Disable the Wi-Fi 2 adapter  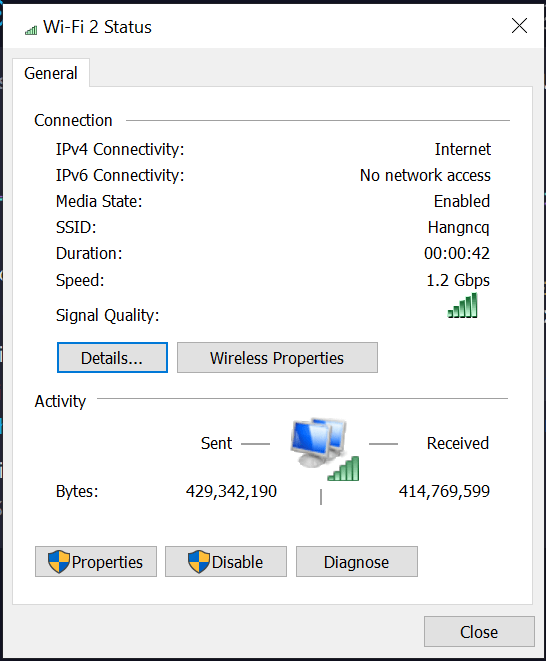tap(226, 562)
